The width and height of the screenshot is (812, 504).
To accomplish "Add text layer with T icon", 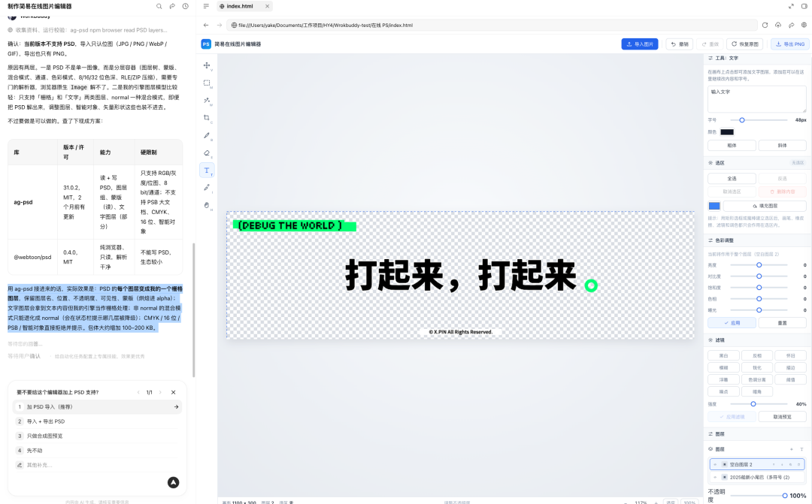I will click(x=801, y=449).
